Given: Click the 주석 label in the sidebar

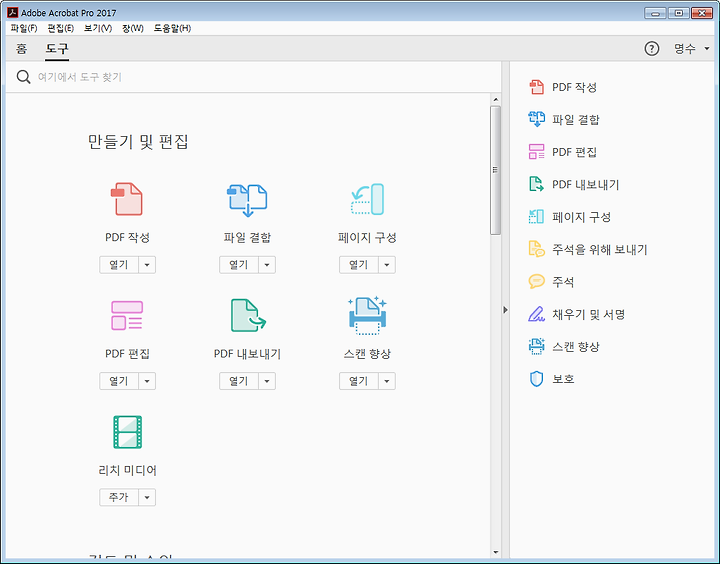Looking at the screenshot, I should pos(563,282).
